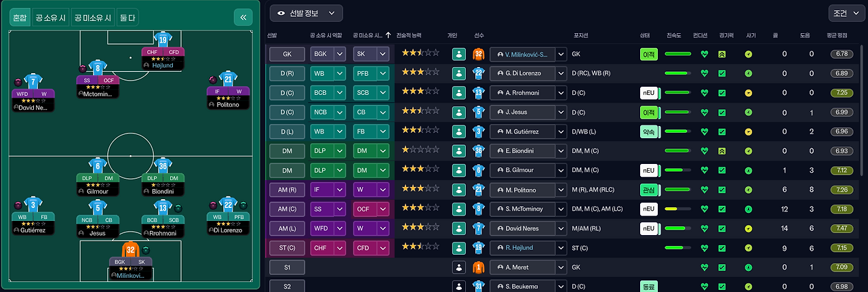
Task: Expand the CFD role dropdown for Højlund
Action: [382, 248]
